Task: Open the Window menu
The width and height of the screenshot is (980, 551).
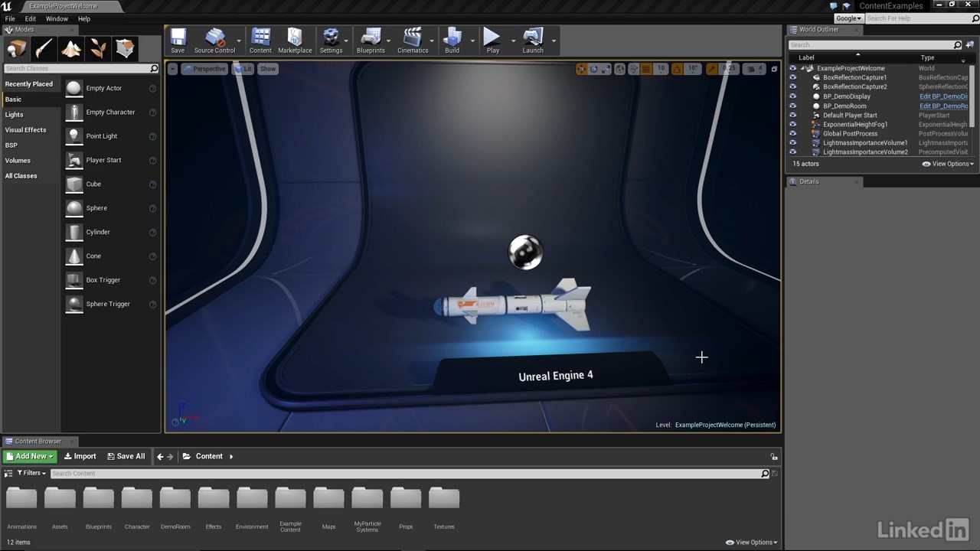Action: [57, 18]
